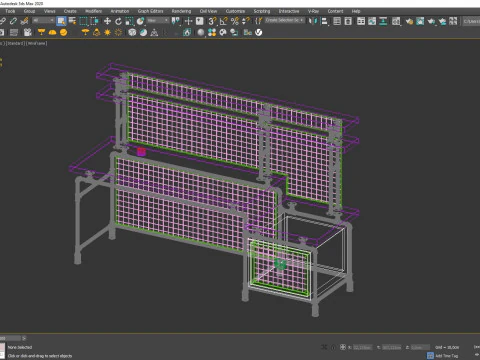This screenshot has height=360, width=480.
Task: Open the Select by Name dialog
Action: point(72,21)
